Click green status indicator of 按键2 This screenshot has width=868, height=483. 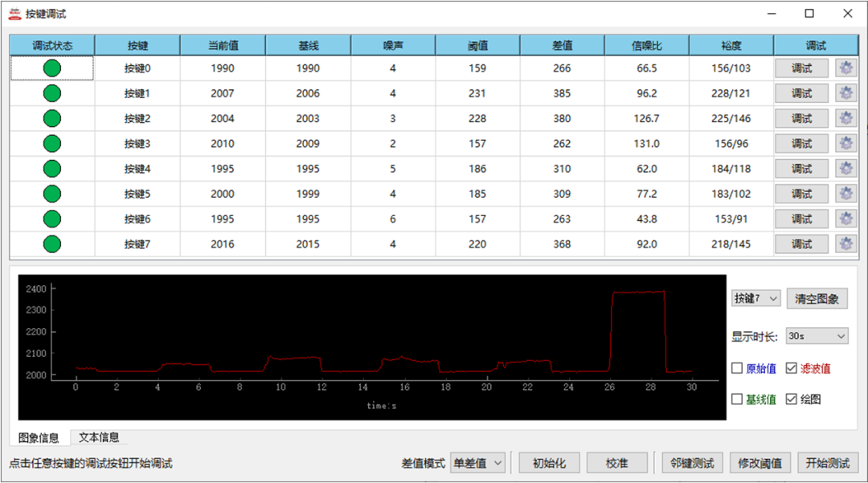[x=52, y=118]
